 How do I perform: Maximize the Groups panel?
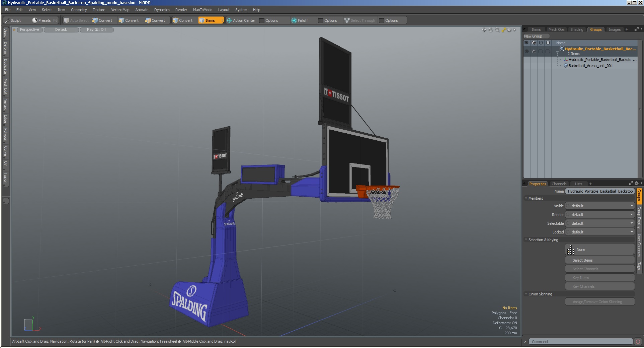coord(636,29)
